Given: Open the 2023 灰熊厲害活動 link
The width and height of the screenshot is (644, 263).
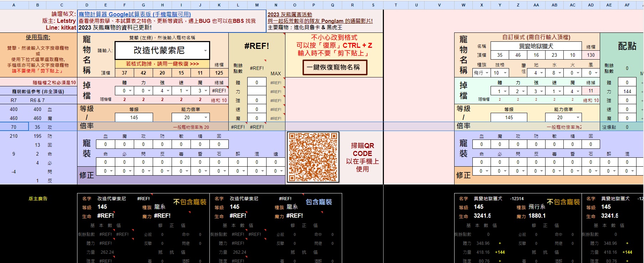Looking at the screenshot, I should click(x=290, y=15).
